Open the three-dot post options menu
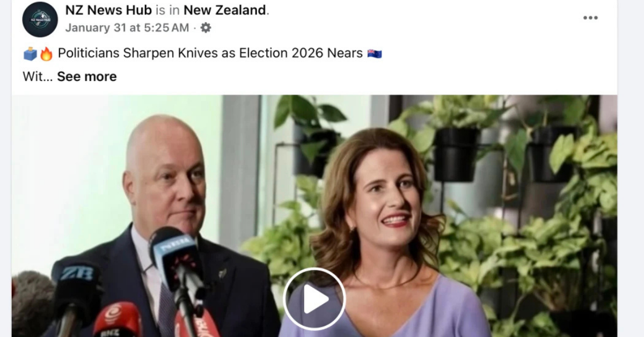 [590, 18]
